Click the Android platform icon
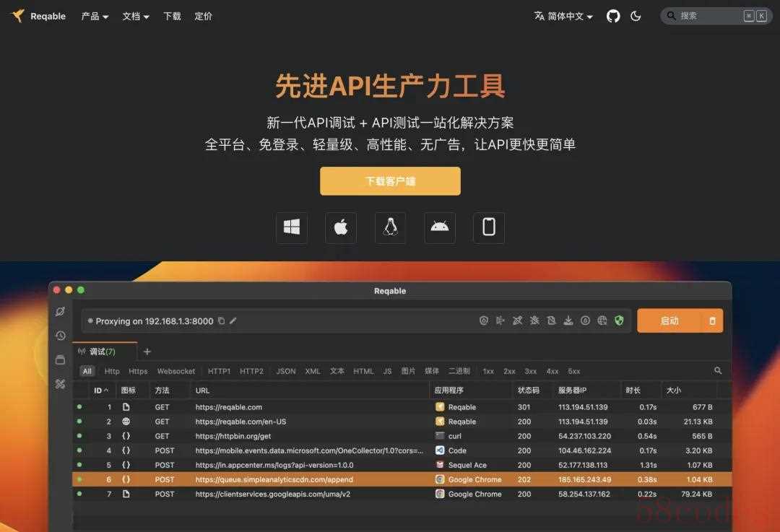 pyautogui.click(x=439, y=227)
